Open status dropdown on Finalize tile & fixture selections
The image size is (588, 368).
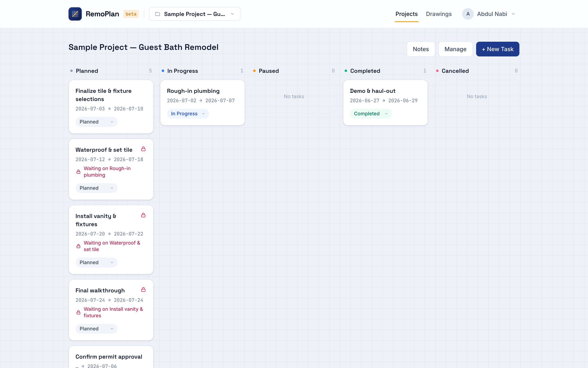pyautogui.click(x=96, y=122)
